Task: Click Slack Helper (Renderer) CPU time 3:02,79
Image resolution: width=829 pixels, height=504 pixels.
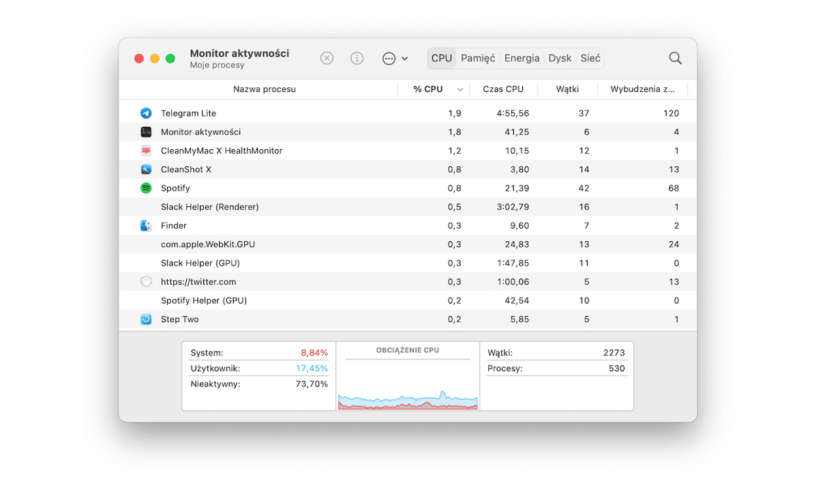Action: pyautogui.click(x=513, y=207)
